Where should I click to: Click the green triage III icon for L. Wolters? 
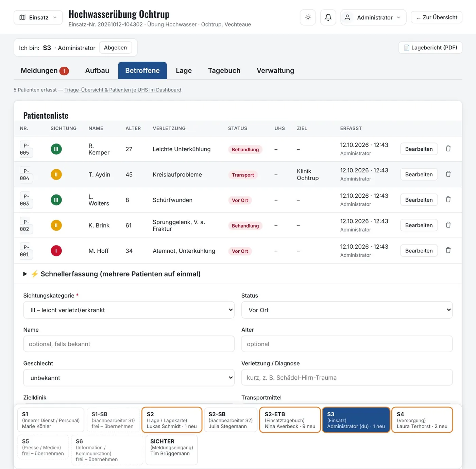[56, 200]
